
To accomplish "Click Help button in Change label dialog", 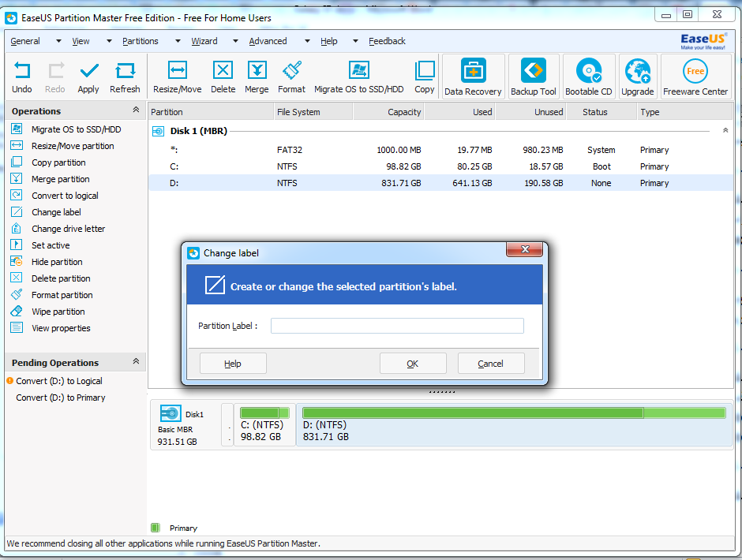I will pos(233,364).
